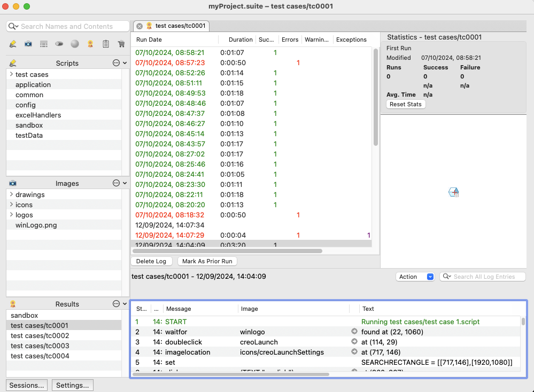Select the camera Images toolbar icon
The height and width of the screenshot is (392, 534).
(x=28, y=44)
